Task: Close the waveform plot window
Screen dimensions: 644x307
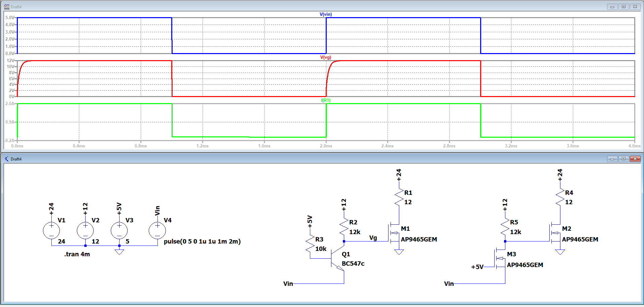Action: (x=635, y=7)
